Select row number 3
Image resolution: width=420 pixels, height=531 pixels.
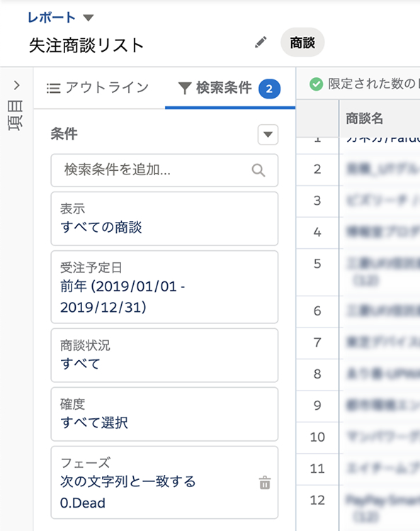point(317,201)
